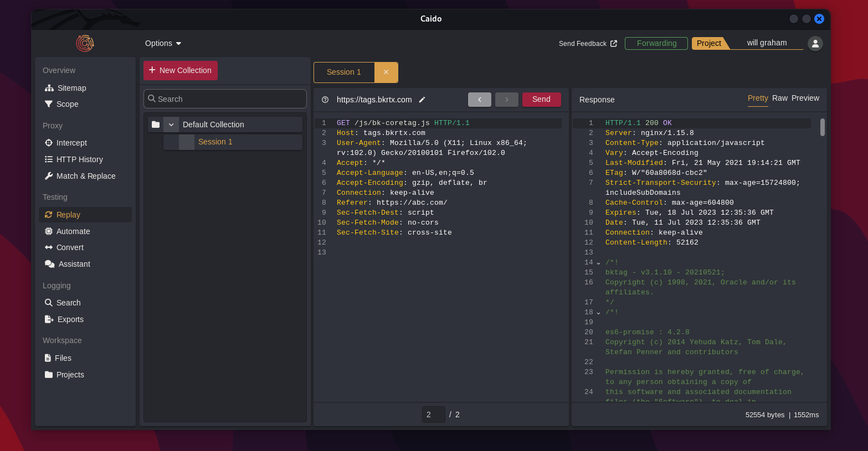868x451 pixels.
Task: Collapse comment fold at line 14
Action: 598,263
